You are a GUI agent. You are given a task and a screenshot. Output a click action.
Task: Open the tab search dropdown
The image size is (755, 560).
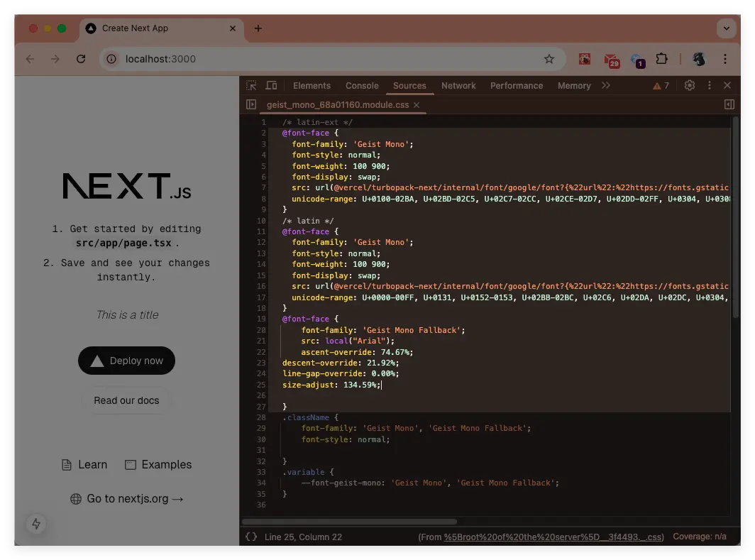pyautogui.click(x=726, y=28)
